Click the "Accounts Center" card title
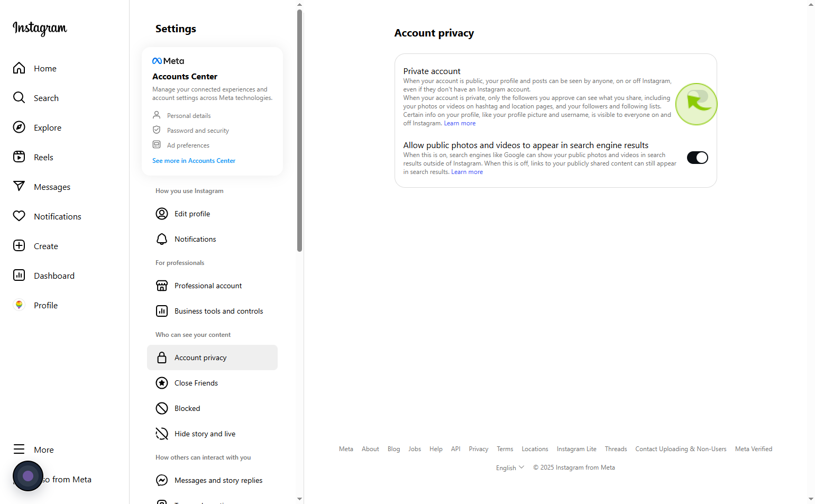Viewport: 815px width, 504px height. coord(185,77)
